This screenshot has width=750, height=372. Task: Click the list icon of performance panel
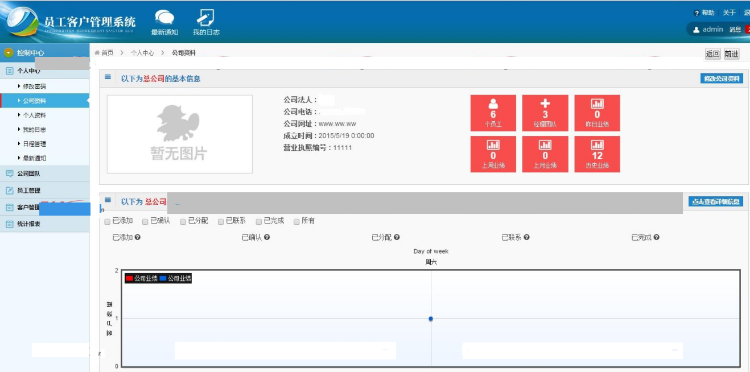coord(108,200)
